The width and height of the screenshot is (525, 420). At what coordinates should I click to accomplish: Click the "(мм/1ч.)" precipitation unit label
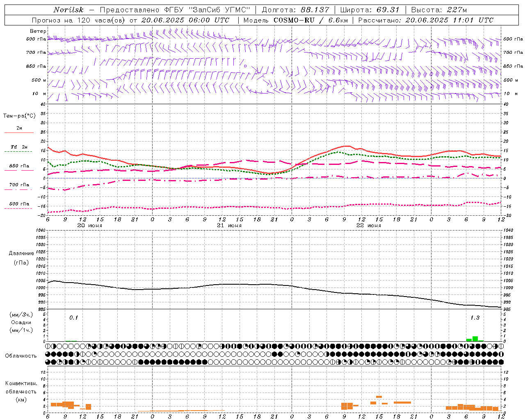click(x=21, y=330)
